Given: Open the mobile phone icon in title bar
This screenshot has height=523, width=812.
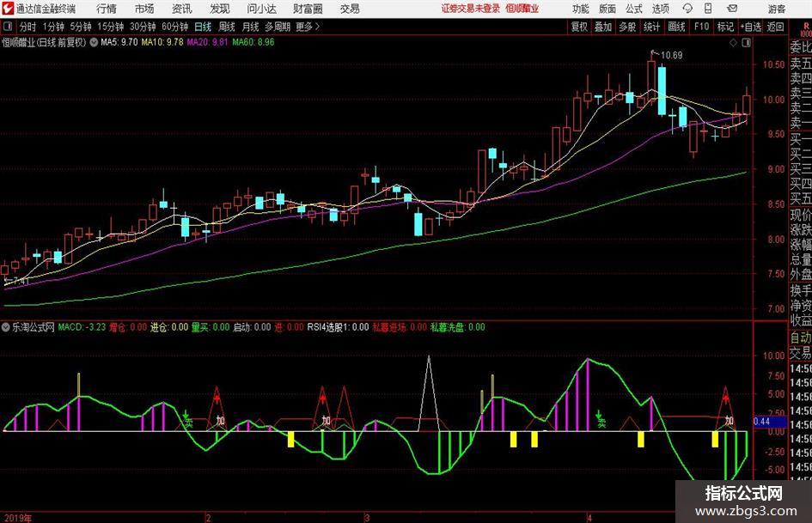Looking at the screenshot, I should pos(708,9).
